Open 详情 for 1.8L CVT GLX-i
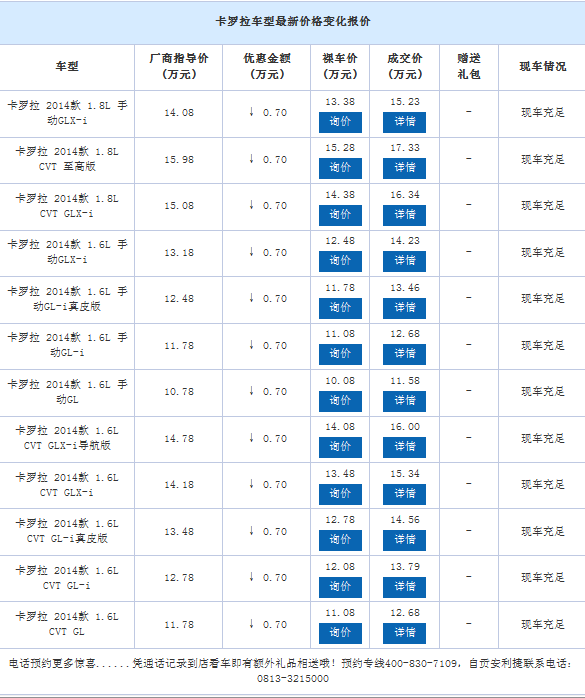Image resolution: width=585 pixels, height=698 pixels. point(404,215)
